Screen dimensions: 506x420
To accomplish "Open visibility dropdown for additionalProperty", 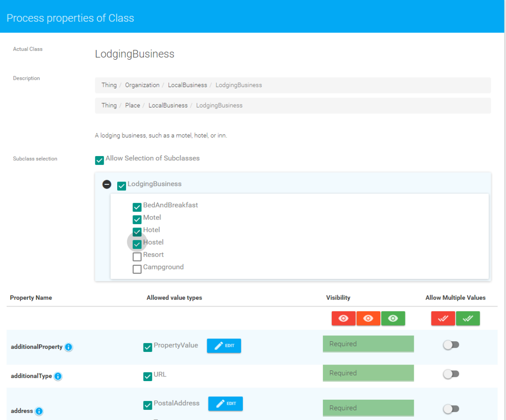I will point(368,344).
